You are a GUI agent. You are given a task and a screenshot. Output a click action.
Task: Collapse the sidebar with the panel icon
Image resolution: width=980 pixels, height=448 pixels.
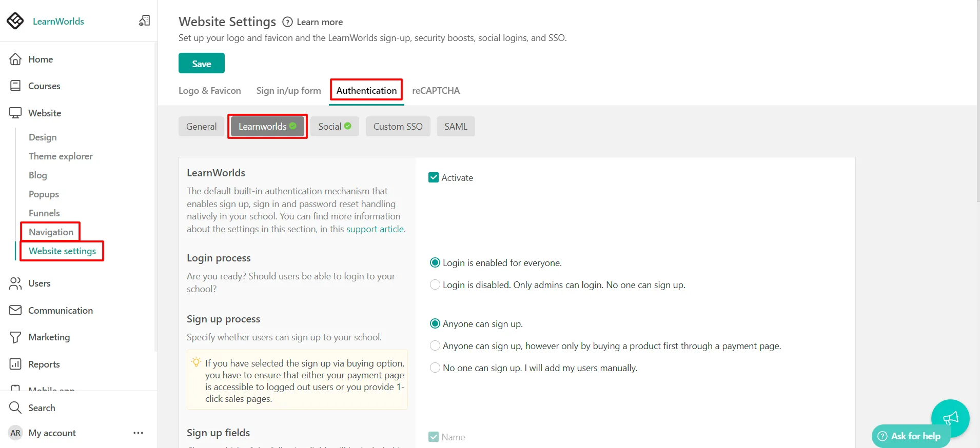coord(144,21)
